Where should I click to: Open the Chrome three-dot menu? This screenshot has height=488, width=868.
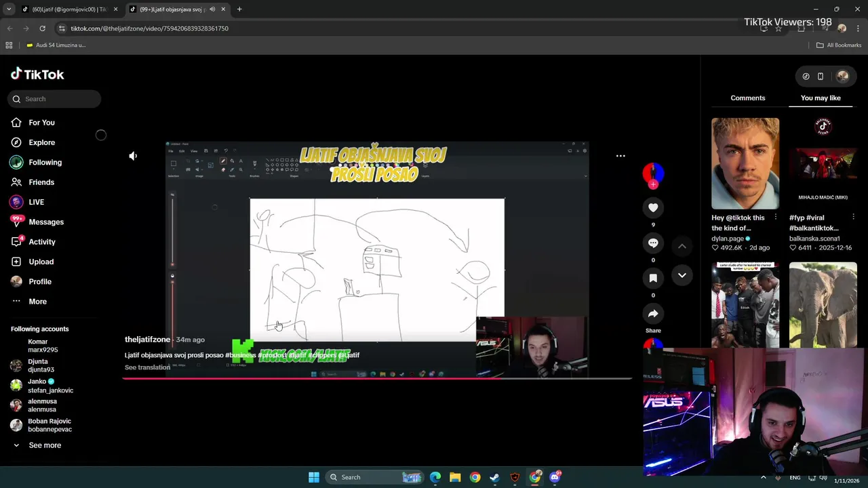point(859,28)
